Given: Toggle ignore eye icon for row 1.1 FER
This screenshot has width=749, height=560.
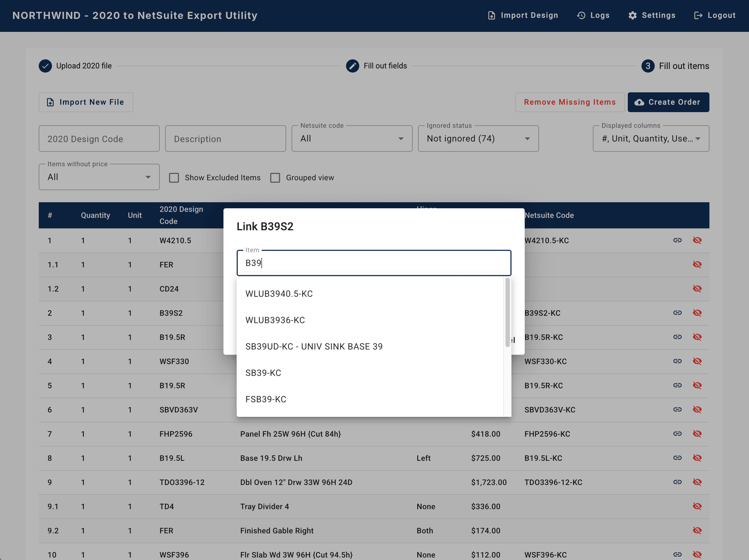Looking at the screenshot, I should [x=697, y=264].
